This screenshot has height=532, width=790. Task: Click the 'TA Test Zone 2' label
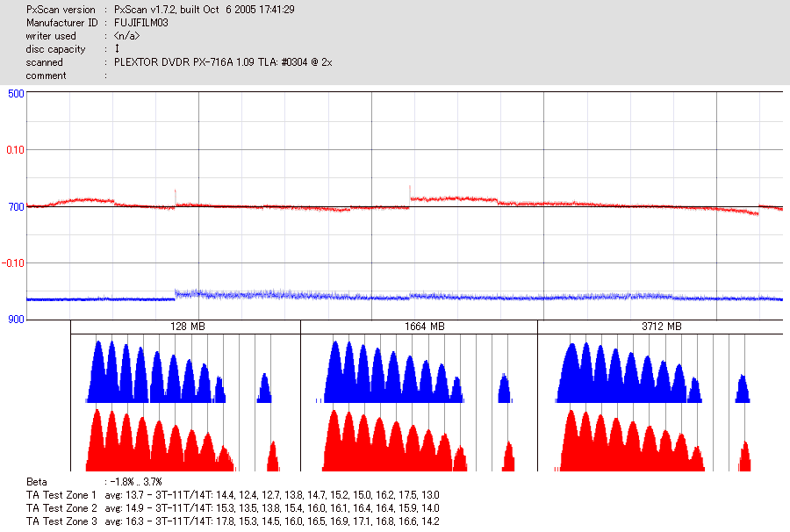click(61, 508)
